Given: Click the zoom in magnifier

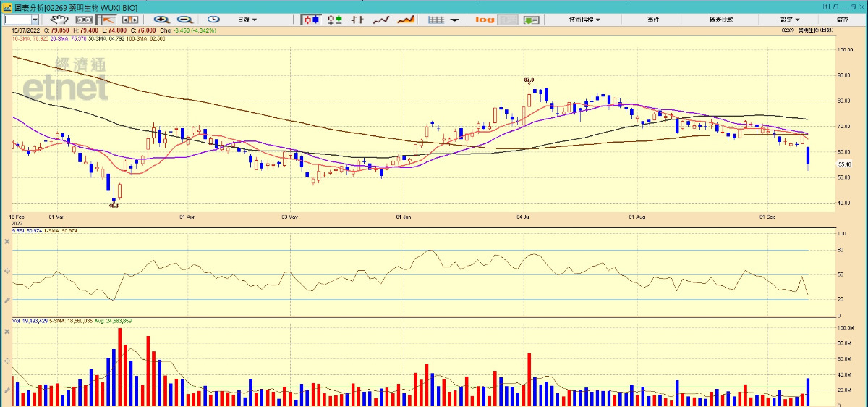Looking at the screenshot, I should [x=161, y=20].
